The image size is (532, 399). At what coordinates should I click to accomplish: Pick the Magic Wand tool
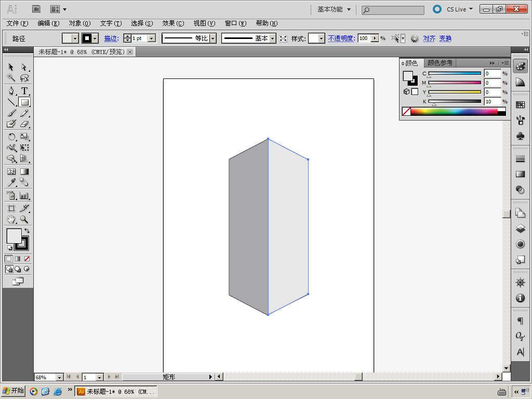coord(11,78)
